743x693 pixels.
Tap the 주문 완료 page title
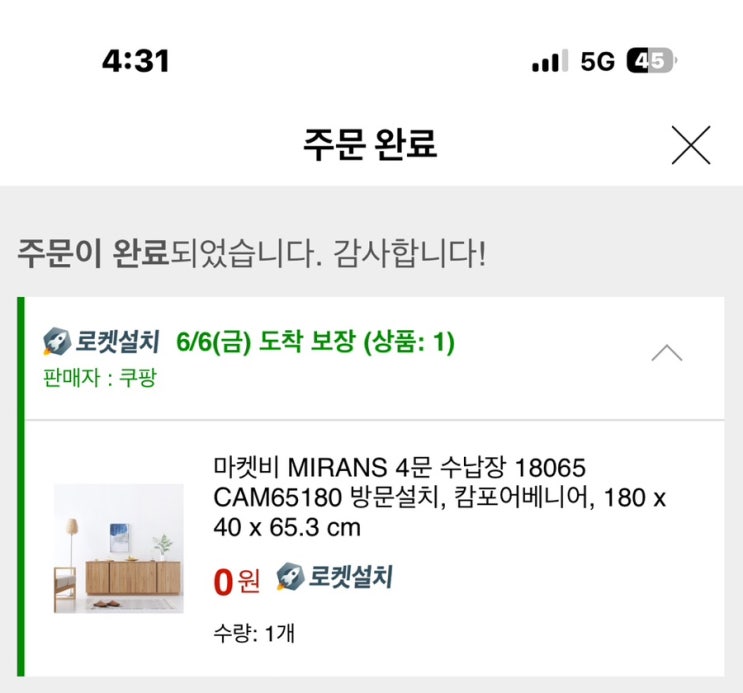(370, 146)
